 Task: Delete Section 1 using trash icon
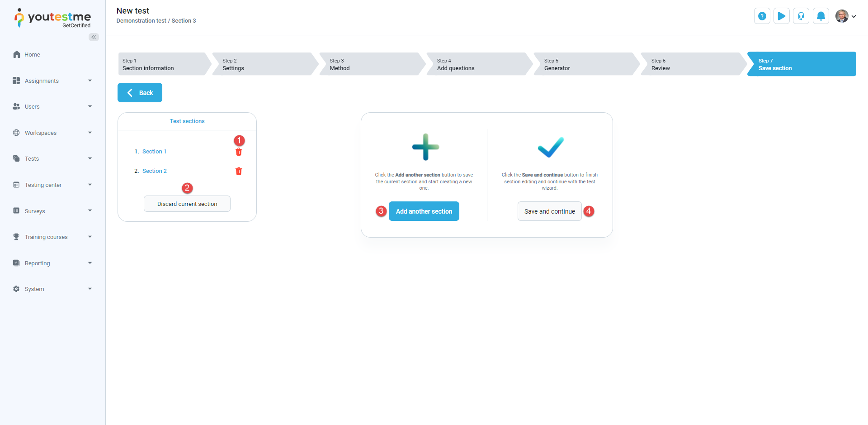point(239,152)
